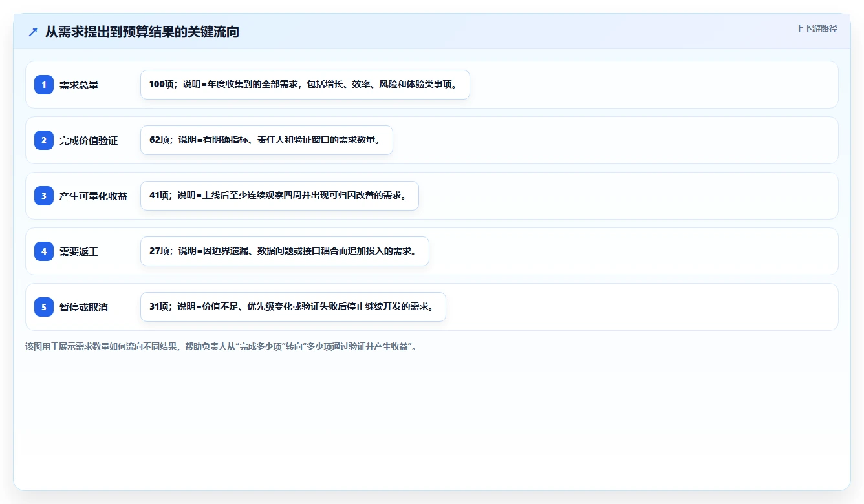
Task: Click the 27项 description box
Action: [285, 251]
